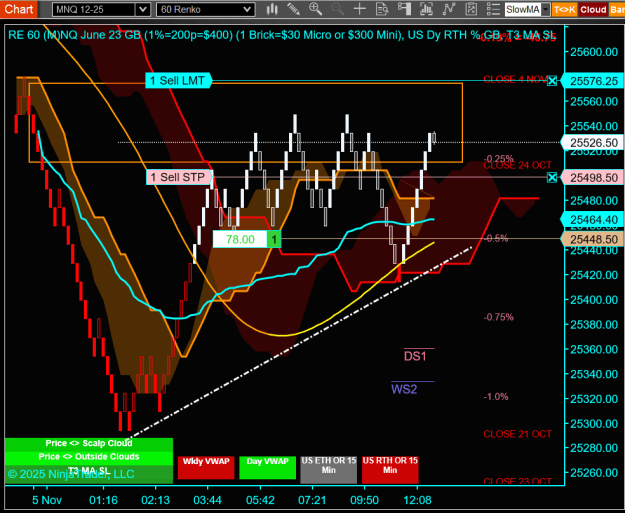The height and width of the screenshot is (513, 625).
Task: Click the 25448.50 entry price marker
Action: pyautogui.click(x=593, y=239)
